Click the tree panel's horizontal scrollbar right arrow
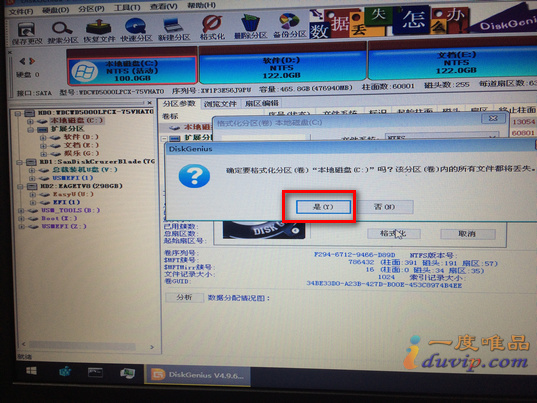This screenshot has width=537, height=403. coord(152,347)
